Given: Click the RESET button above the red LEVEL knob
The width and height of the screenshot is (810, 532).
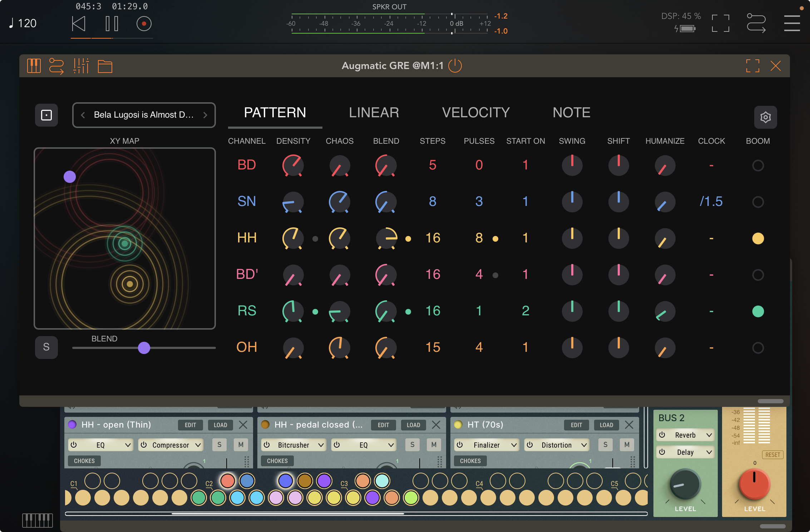Looking at the screenshot, I should (x=772, y=455).
